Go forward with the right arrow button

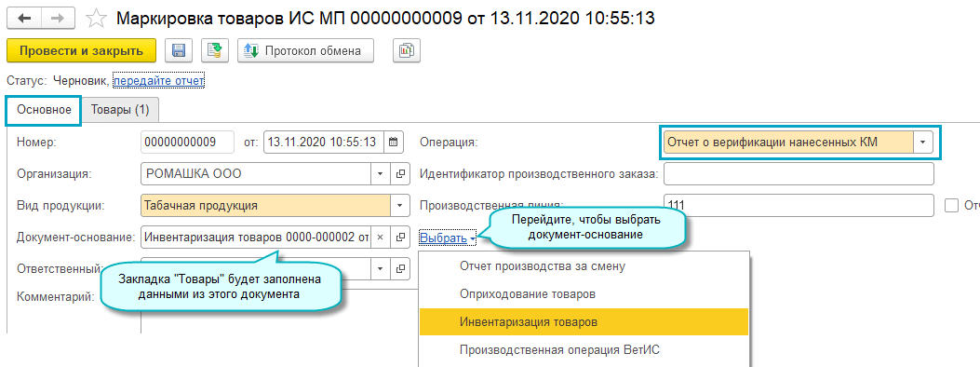click(x=58, y=18)
